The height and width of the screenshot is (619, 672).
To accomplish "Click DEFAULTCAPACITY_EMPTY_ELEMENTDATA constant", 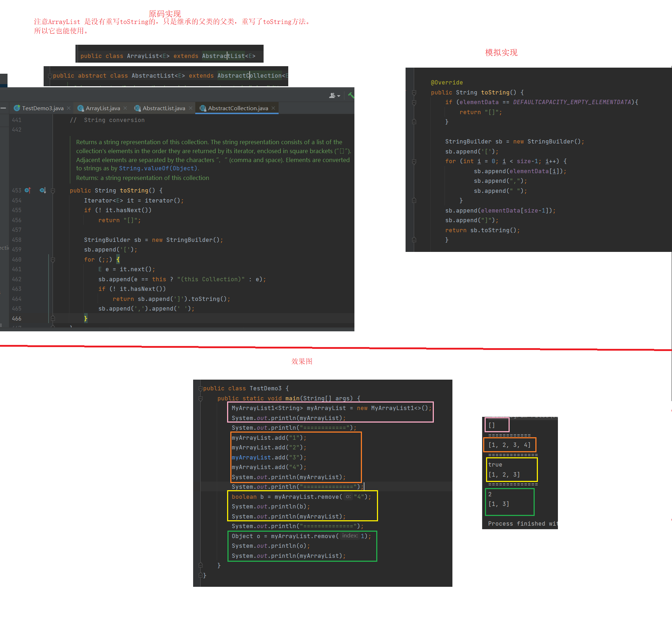I will pyautogui.click(x=572, y=102).
